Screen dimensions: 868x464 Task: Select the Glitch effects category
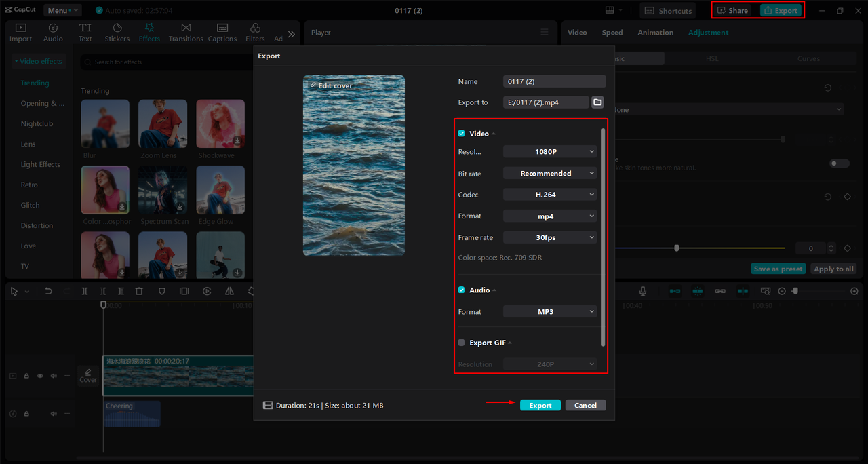tap(30, 206)
